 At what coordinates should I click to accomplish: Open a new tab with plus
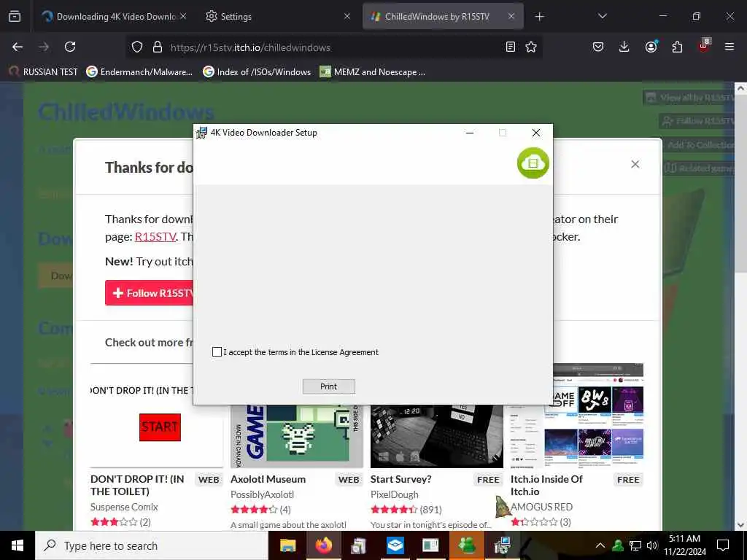pos(539,17)
